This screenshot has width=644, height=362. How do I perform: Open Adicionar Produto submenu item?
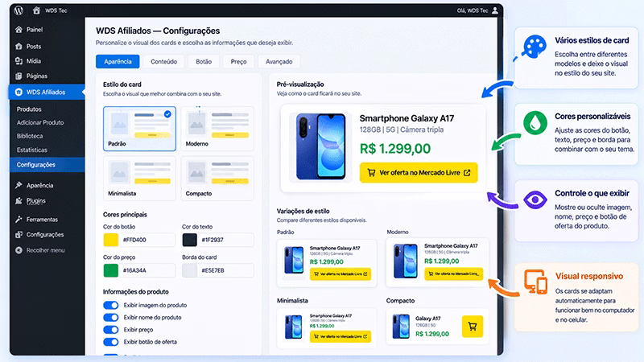(40, 122)
